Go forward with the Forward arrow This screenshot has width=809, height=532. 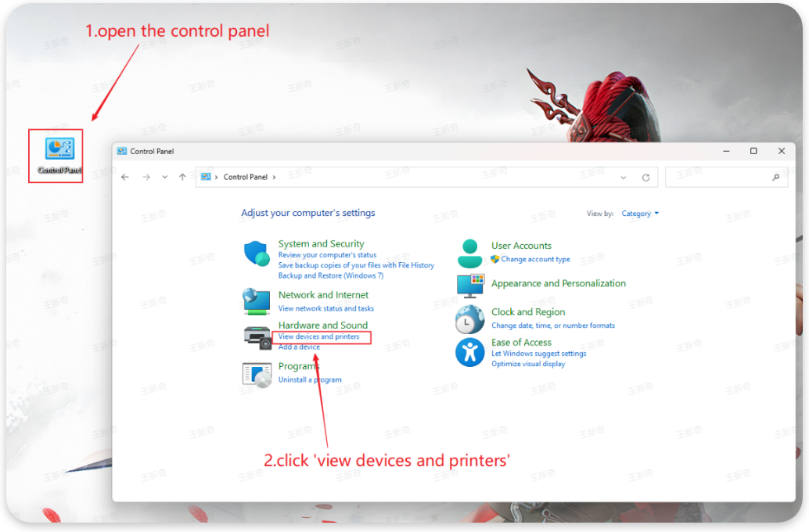[x=146, y=177]
